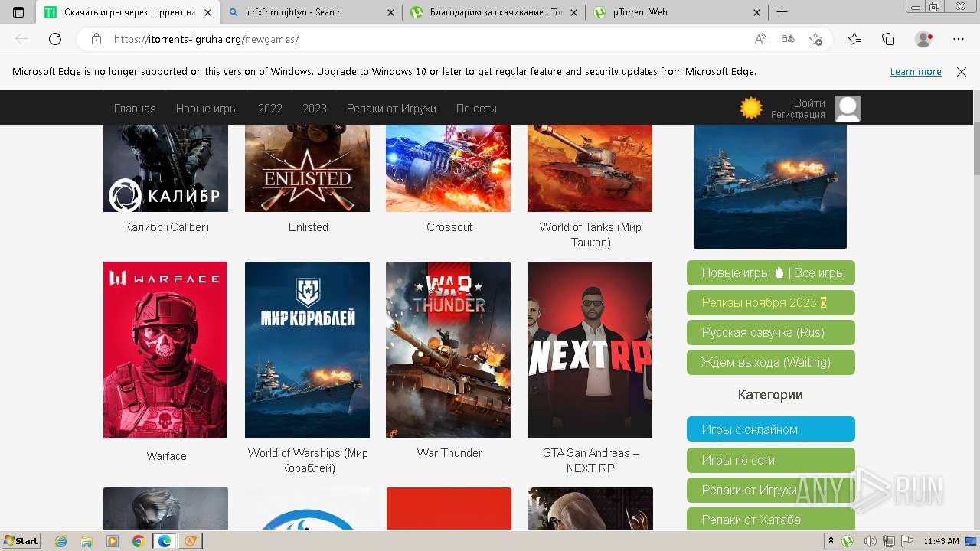Click the volume icon in system tray
The width and height of the screenshot is (980, 551).
pos(871,541)
